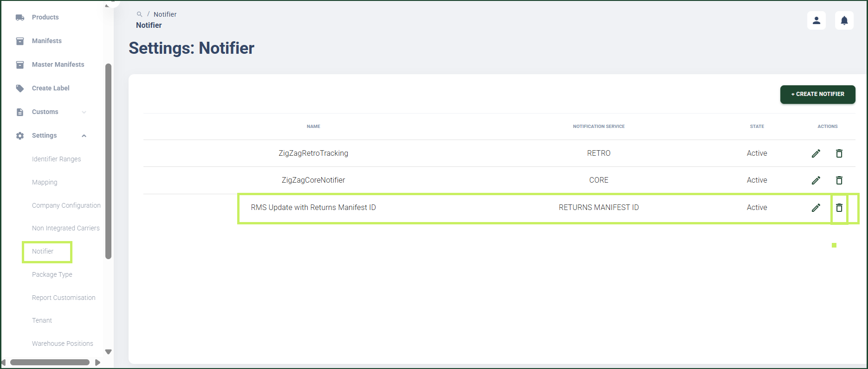
Task: Expand the Customs menu chevron
Action: [x=84, y=112]
